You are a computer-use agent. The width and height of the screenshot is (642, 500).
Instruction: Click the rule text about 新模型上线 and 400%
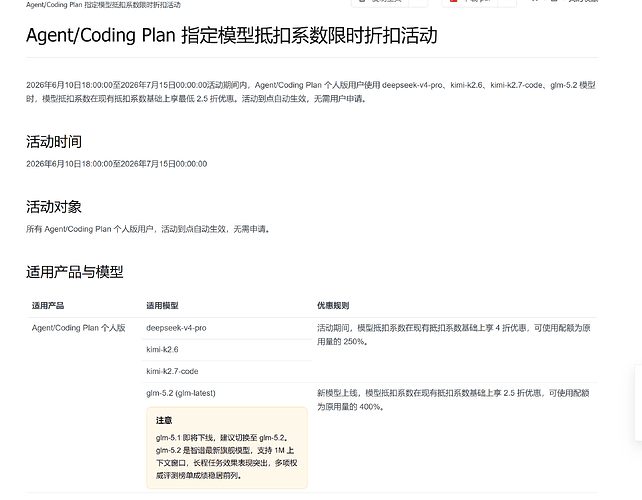point(453,400)
